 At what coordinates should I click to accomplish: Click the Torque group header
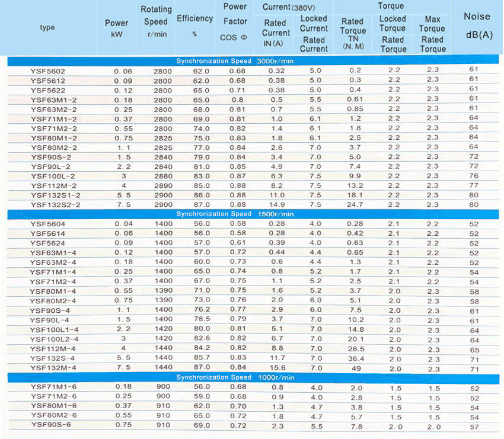pos(391,7)
